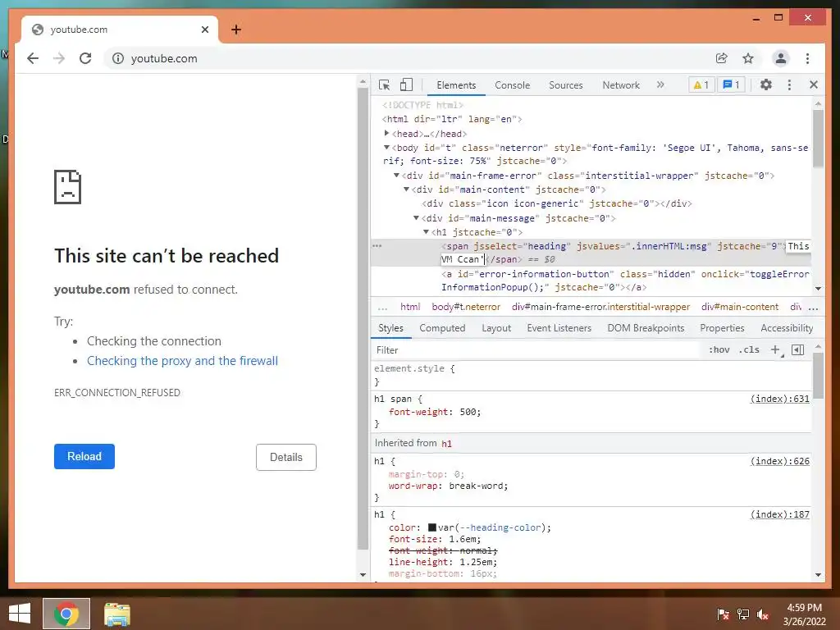The width and height of the screenshot is (840, 630).
Task: Open the warnings count badge
Action: [x=701, y=84]
